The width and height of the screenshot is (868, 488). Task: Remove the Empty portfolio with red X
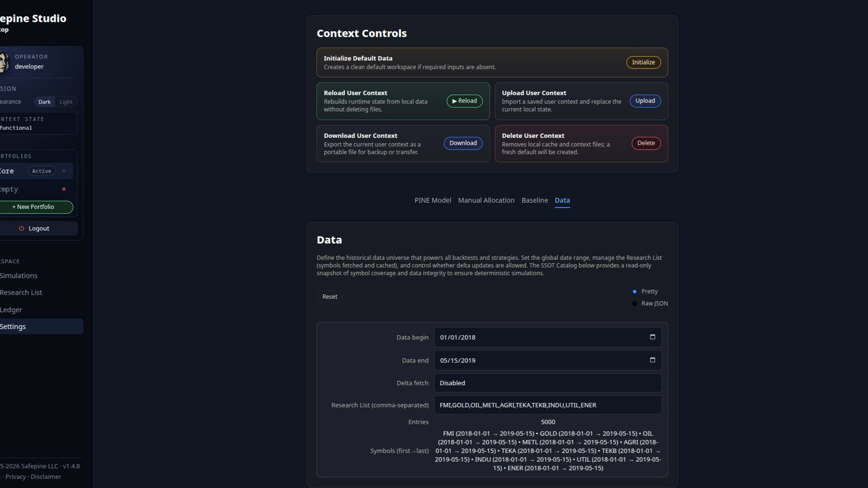[x=64, y=189]
